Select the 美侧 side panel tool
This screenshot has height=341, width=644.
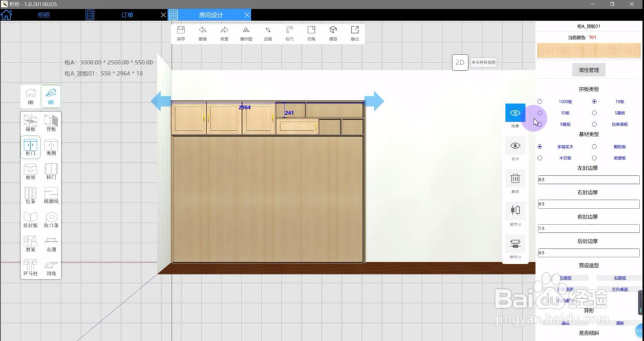coord(51,147)
